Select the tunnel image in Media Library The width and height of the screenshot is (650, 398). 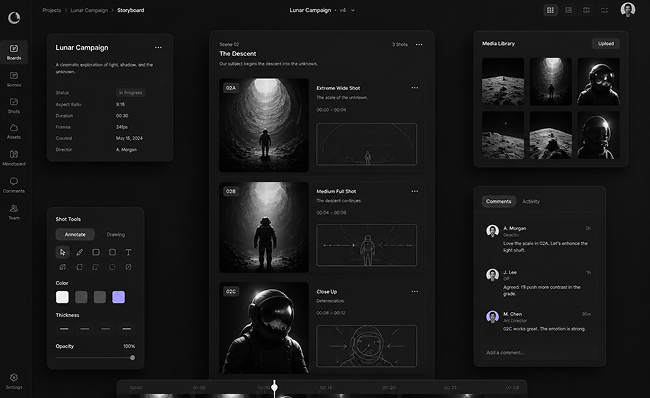[551, 82]
